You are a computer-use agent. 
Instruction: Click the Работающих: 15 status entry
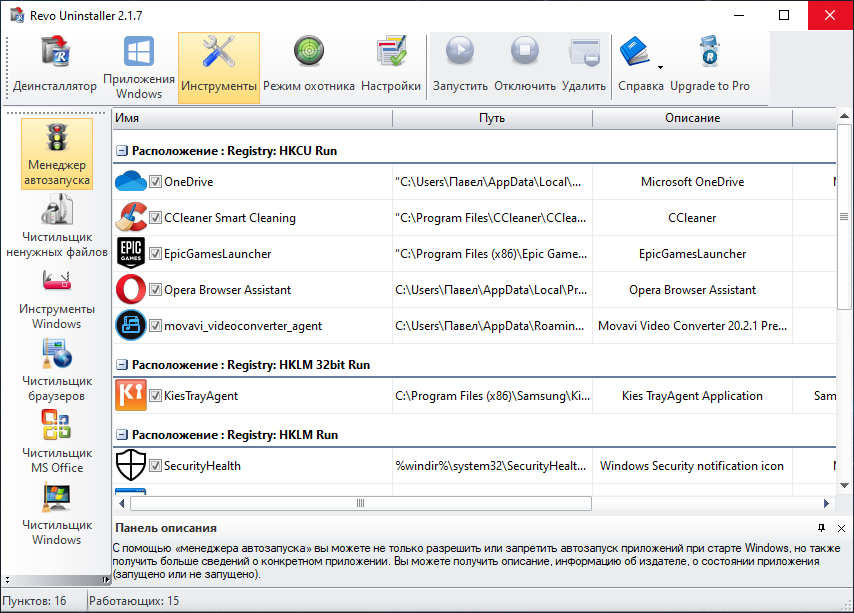click(134, 600)
